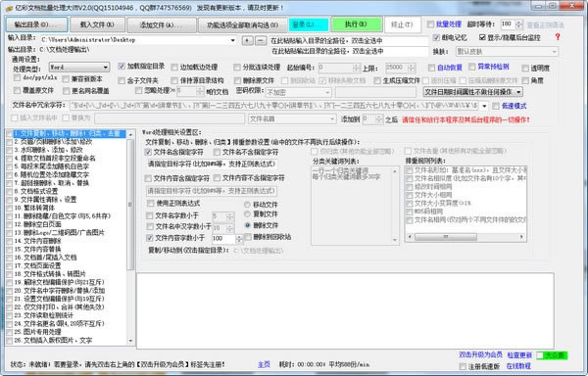Select the 删除文件 radio button
Screen dimensions: 588x376
coord(247,225)
